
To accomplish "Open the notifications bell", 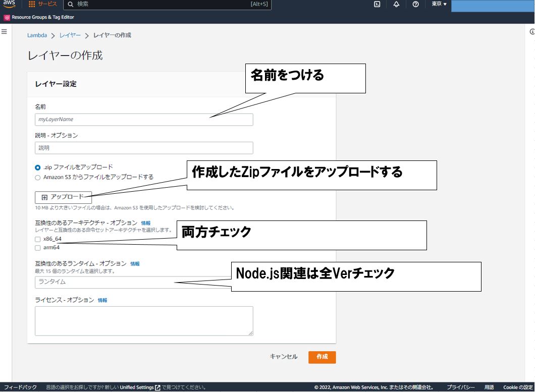I will click(x=396, y=5).
